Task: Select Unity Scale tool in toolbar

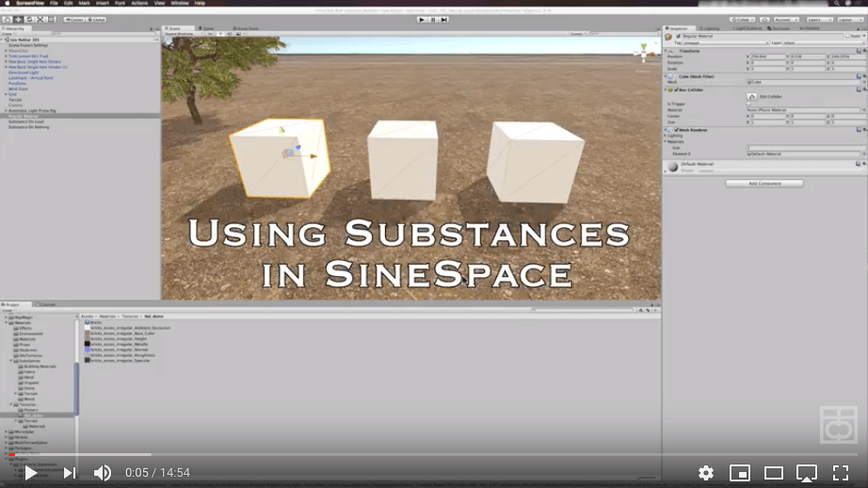Action: [40, 20]
